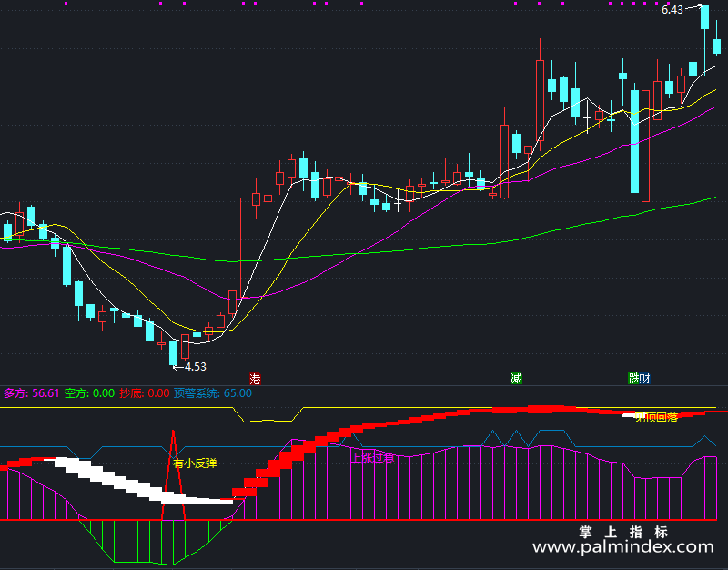Screen dimensions: 728x570
Task: Click the 4.53 low price label
Action: (x=196, y=367)
